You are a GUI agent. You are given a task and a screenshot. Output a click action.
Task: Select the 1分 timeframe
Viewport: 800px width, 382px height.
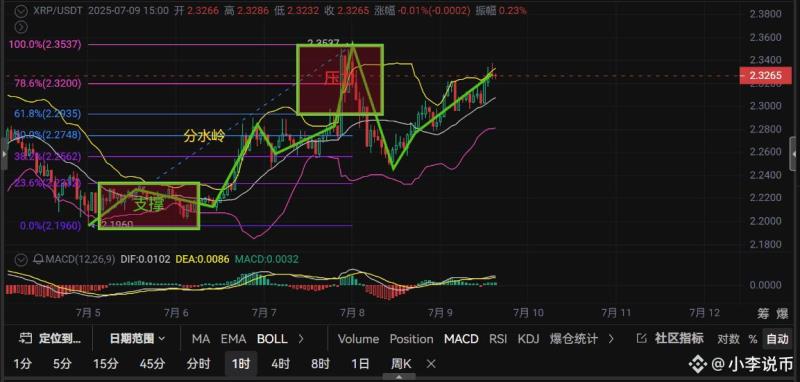pyautogui.click(x=22, y=364)
